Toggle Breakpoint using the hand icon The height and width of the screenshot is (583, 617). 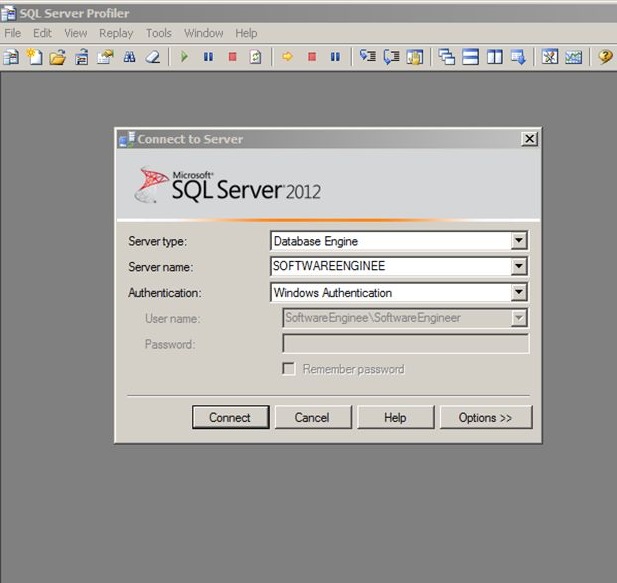[415, 57]
